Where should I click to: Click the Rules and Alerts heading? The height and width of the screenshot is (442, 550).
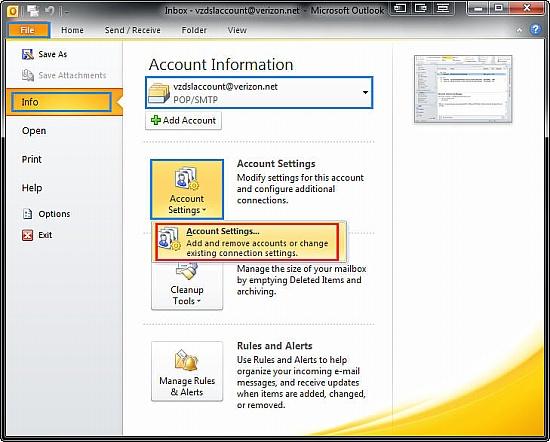pos(275,346)
